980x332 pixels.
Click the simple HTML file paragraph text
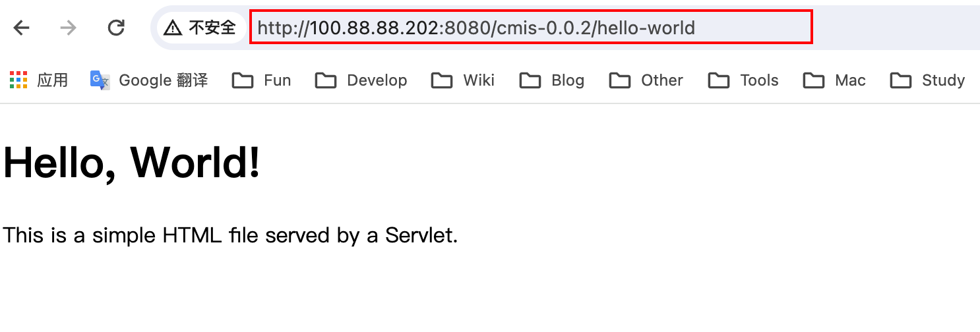[230, 235]
